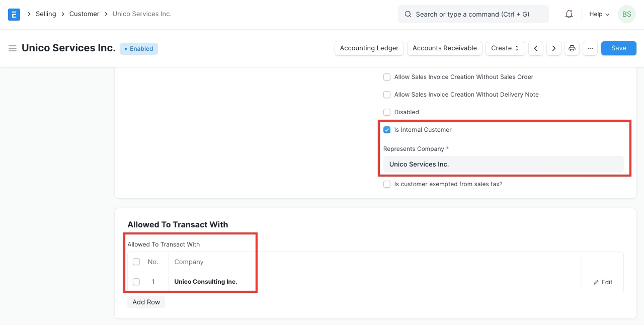Viewport: 644px width, 325px height.
Task: Focus the search or command bar
Action: [473, 14]
